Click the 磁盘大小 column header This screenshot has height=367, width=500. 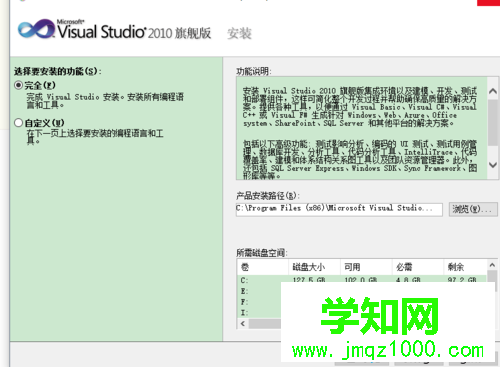coord(314,267)
